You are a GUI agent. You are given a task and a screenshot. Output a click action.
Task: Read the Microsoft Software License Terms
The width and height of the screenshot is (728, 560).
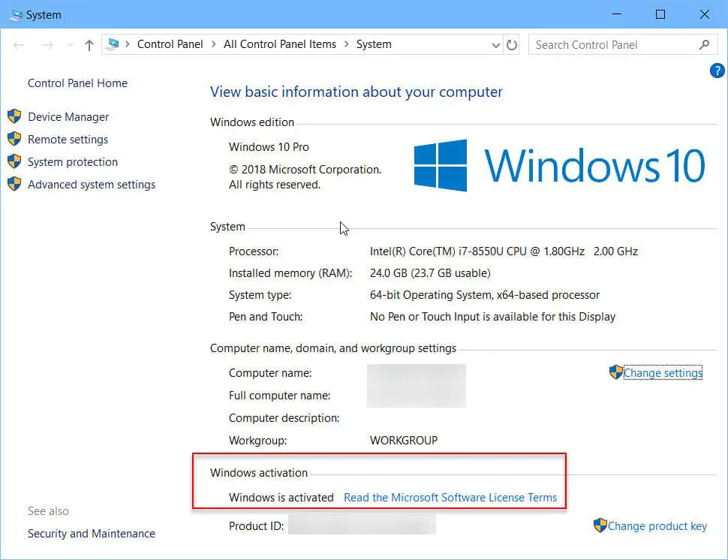pos(450,497)
